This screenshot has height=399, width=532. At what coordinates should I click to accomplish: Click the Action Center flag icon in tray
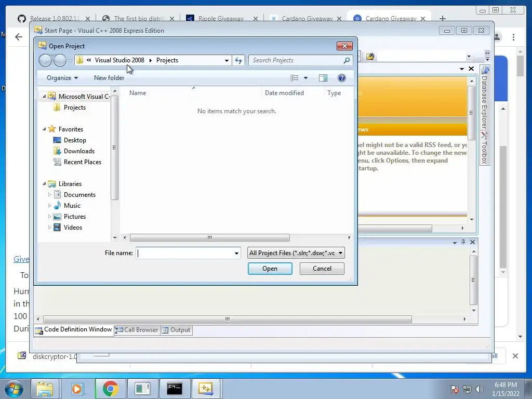pyautogui.click(x=454, y=389)
